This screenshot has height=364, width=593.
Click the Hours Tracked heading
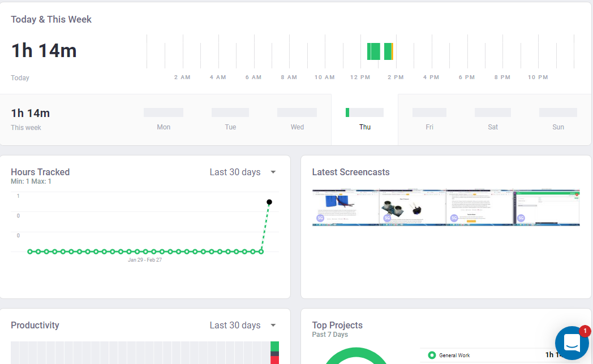click(x=40, y=172)
